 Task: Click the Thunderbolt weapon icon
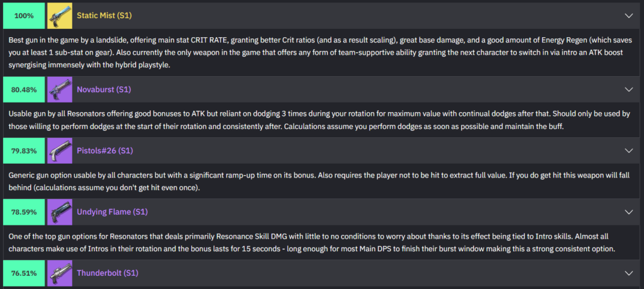coord(60,273)
